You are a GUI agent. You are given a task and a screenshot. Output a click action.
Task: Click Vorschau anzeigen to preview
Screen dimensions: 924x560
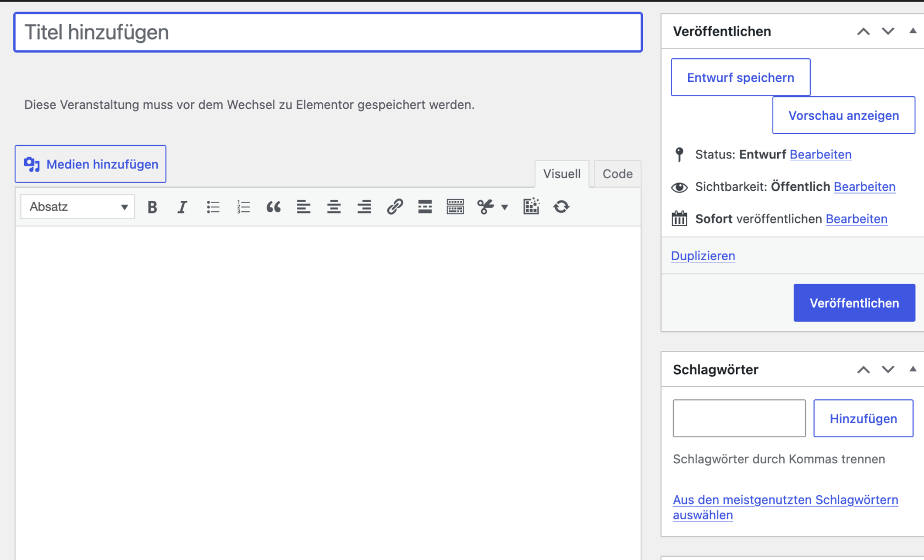coord(844,116)
